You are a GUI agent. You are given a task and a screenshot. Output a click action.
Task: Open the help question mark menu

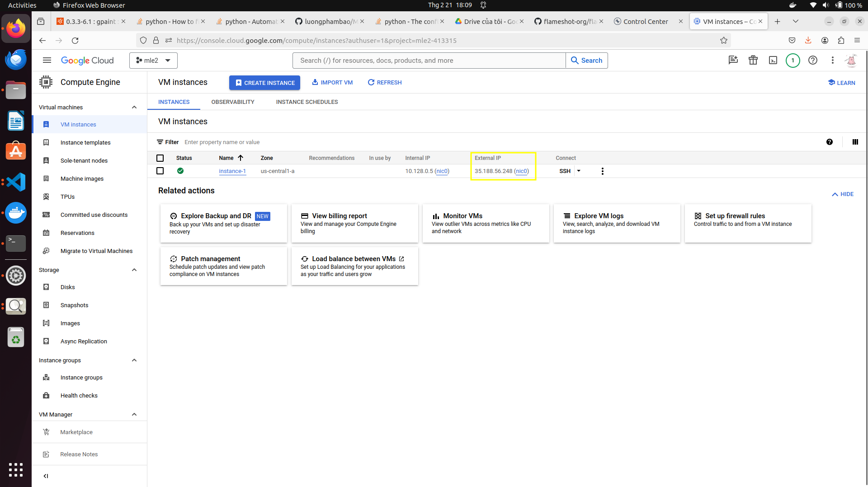point(813,61)
